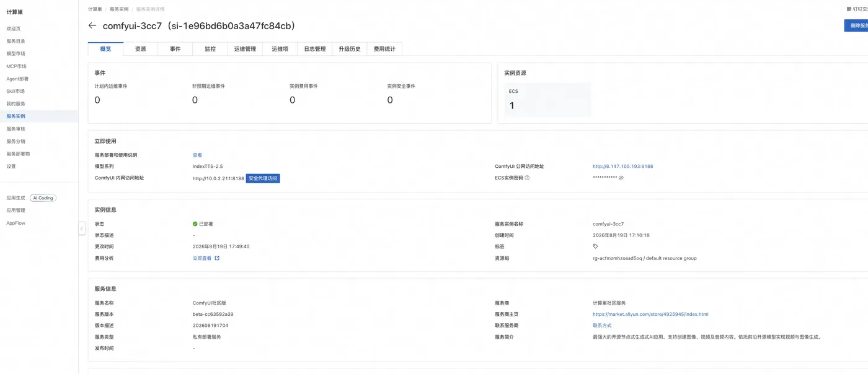Viewport: 868px width, 374px height.
Task: Go to 服务部署物 in the sidebar
Action: [19, 154]
